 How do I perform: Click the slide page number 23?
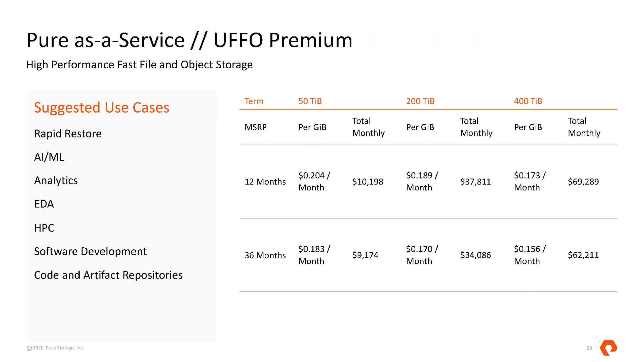pos(589,348)
